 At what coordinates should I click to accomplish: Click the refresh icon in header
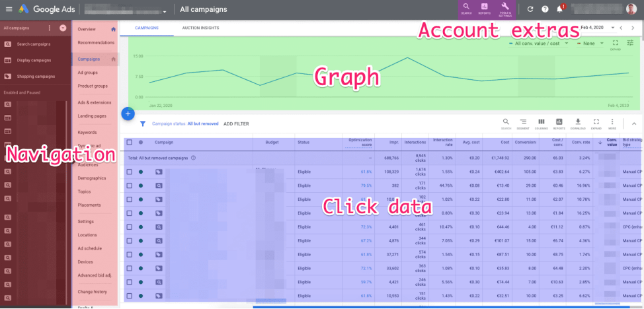[530, 9]
